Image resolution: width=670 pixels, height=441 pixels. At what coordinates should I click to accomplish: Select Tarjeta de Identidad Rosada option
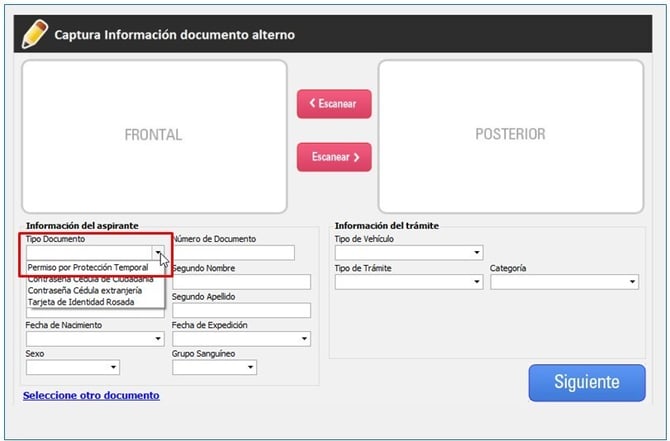[x=80, y=301]
